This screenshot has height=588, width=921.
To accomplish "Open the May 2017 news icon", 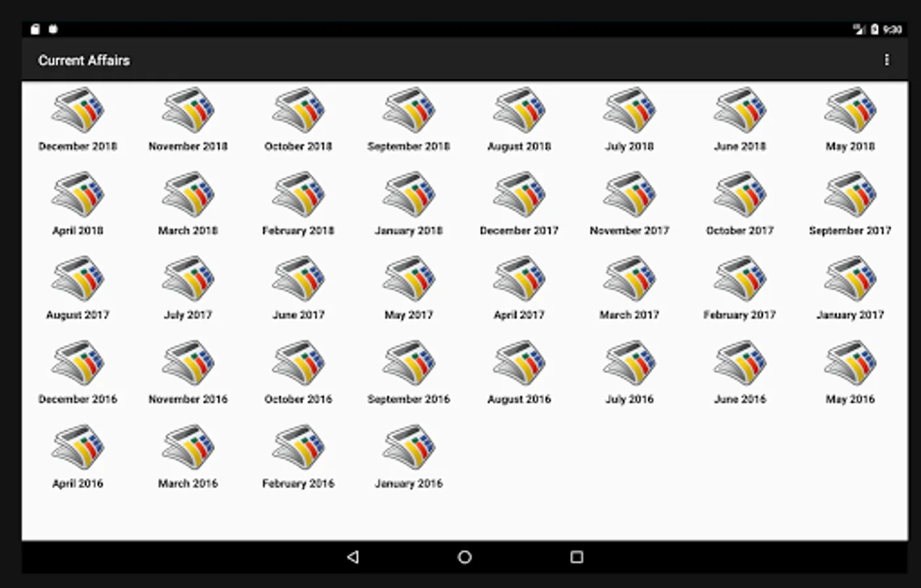I will 409,279.
